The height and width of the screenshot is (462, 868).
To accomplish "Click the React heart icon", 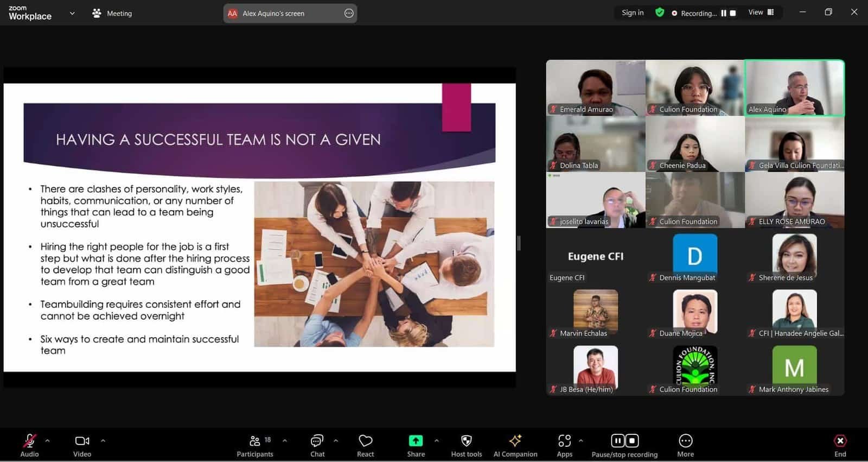I will [x=365, y=441].
